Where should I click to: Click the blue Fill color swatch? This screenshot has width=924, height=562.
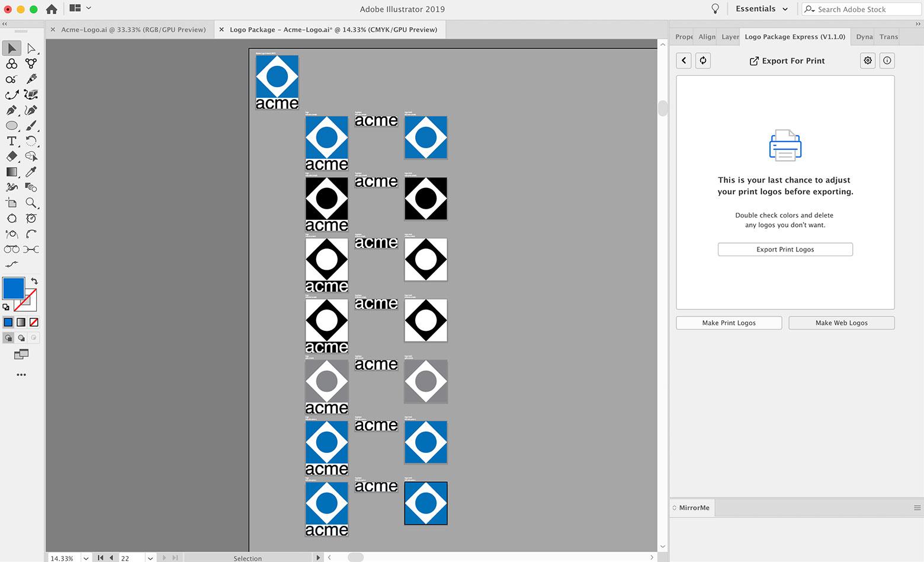(14, 288)
